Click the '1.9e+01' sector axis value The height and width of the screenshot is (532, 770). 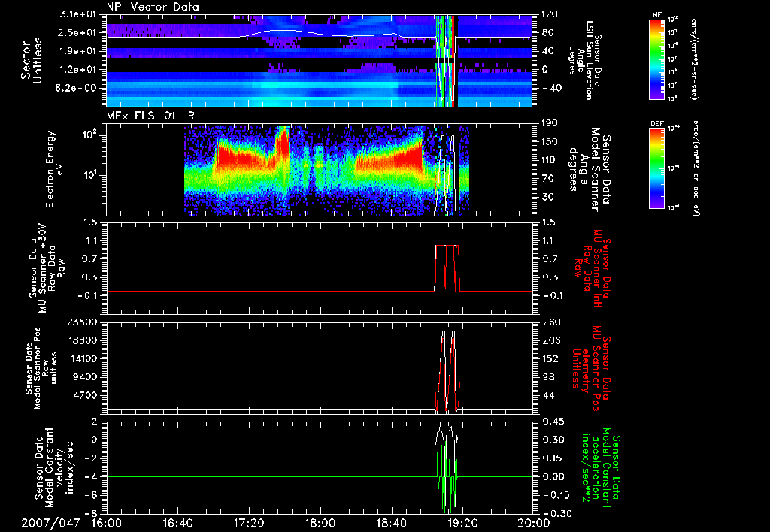pyautogui.click(x=78, y=51)
